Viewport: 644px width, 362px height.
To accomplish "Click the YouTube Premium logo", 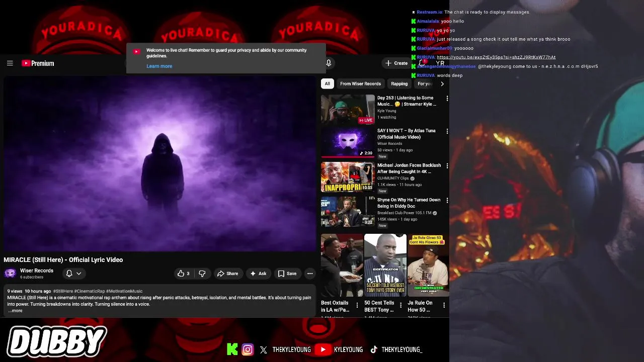I will (x=38, y=63).
